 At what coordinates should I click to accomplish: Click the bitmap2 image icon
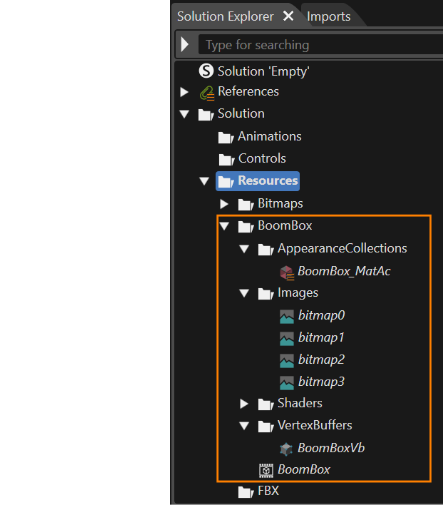click(287, 361)
